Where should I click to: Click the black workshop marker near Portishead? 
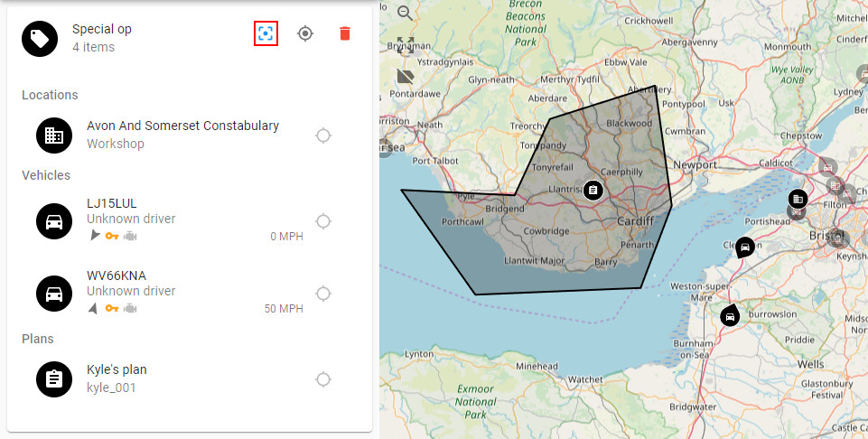pyautogui.click(x=797, y=199)
